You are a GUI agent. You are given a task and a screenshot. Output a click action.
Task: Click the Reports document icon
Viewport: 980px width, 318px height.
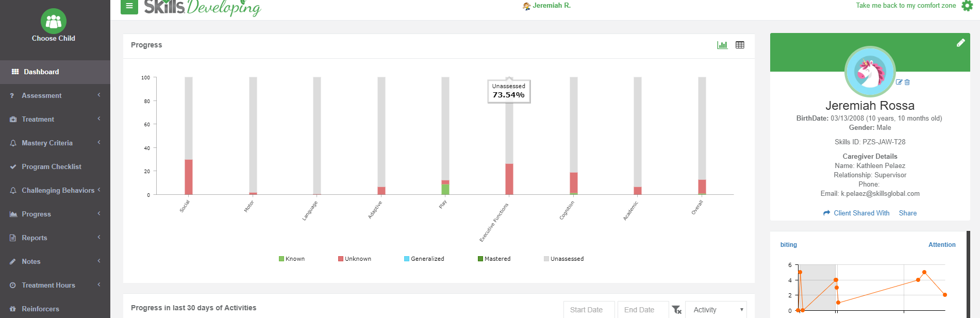click(13, 238)
